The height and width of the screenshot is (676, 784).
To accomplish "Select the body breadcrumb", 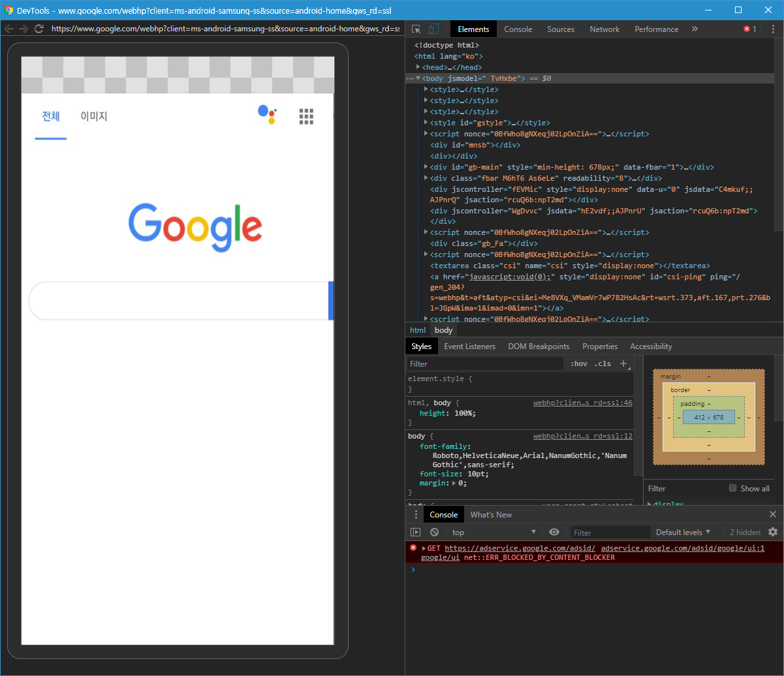I will click(443, 330).
